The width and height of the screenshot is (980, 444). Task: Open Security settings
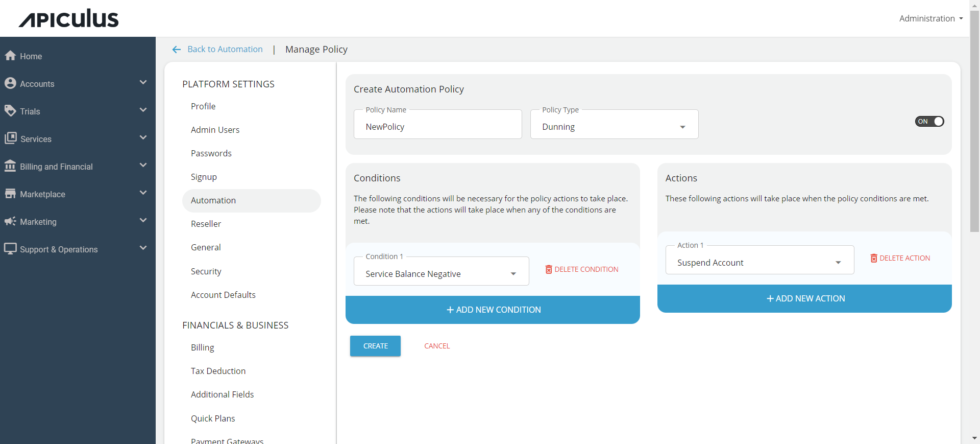tap(206, 271)
